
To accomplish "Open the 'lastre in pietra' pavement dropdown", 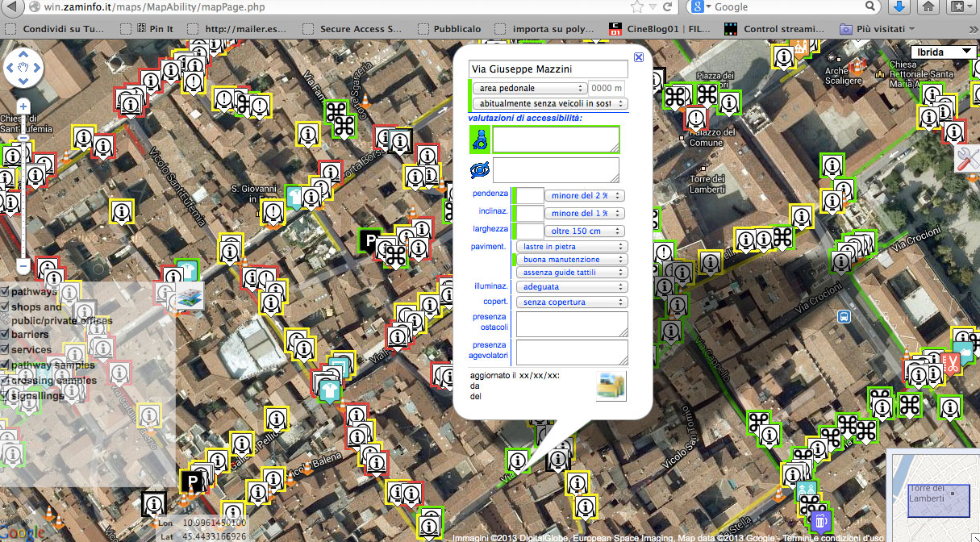I will click(x=571, y=246).
